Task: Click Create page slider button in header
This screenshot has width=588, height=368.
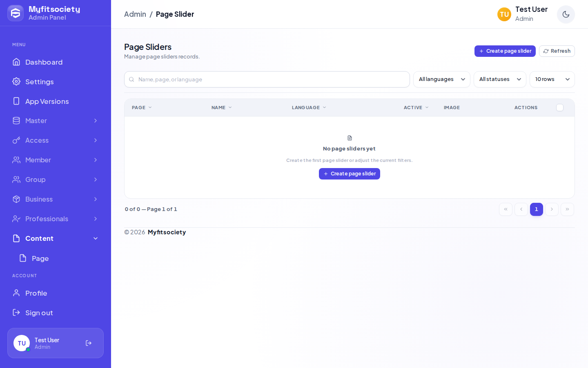Action: tap(505, 51)
